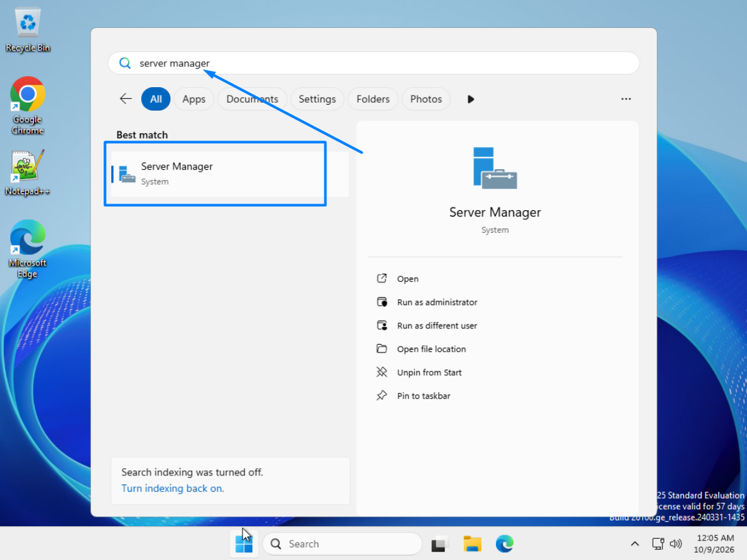
Task: Click the magnifier icon in search panel
Action: pyautogui.click(x=125, y=63)
